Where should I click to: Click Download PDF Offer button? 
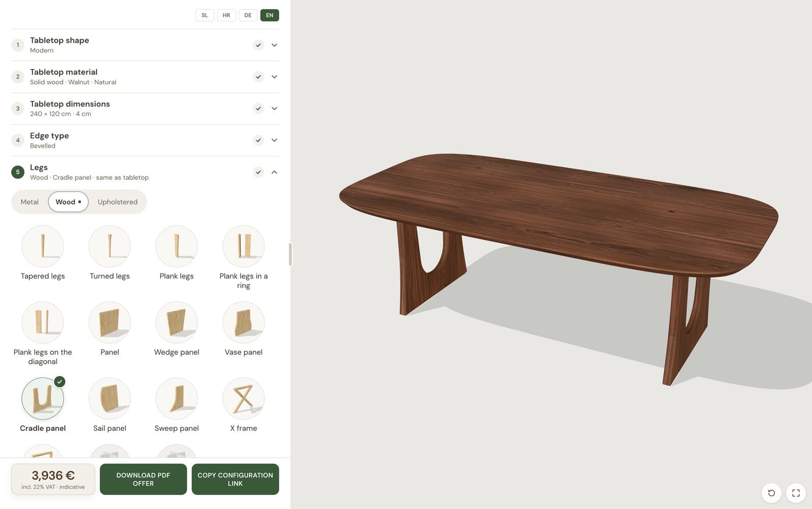pyautogui.click(x=143, y=479)
